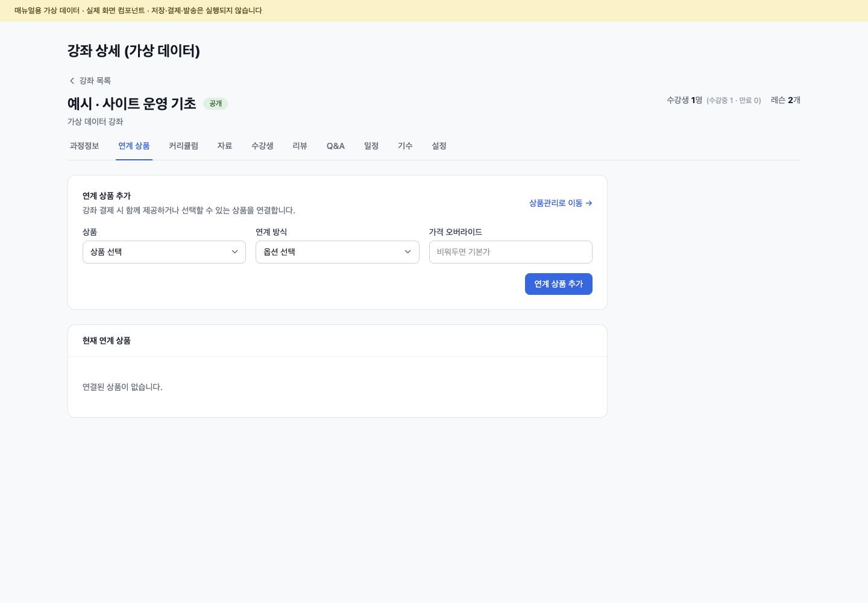
Task: Open the 설정 tab
Action: 439,146
